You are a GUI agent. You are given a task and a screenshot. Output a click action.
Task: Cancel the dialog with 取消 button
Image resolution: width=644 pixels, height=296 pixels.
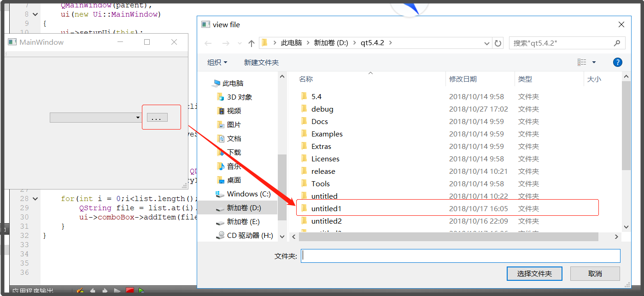pos(595,273)
